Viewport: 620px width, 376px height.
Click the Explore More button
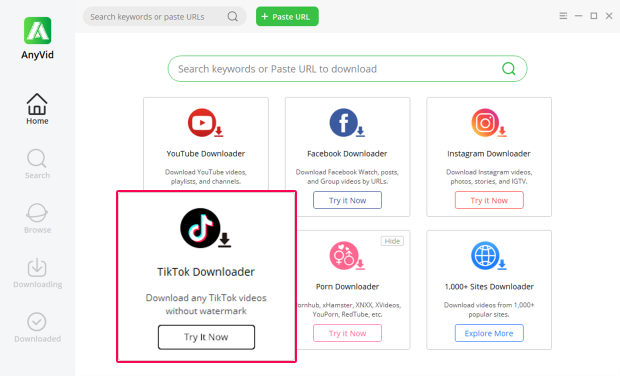coord(489,333)
